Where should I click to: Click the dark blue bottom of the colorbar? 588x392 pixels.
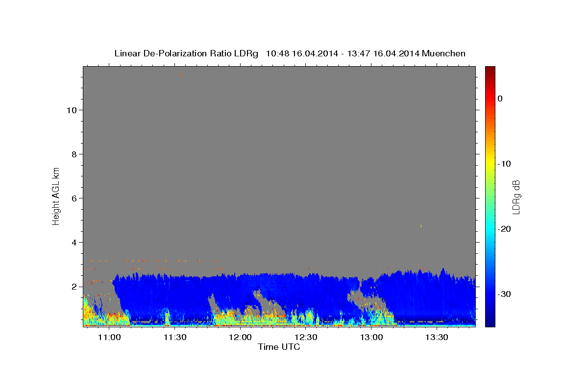pyautogui.click(x=490, y=322)
